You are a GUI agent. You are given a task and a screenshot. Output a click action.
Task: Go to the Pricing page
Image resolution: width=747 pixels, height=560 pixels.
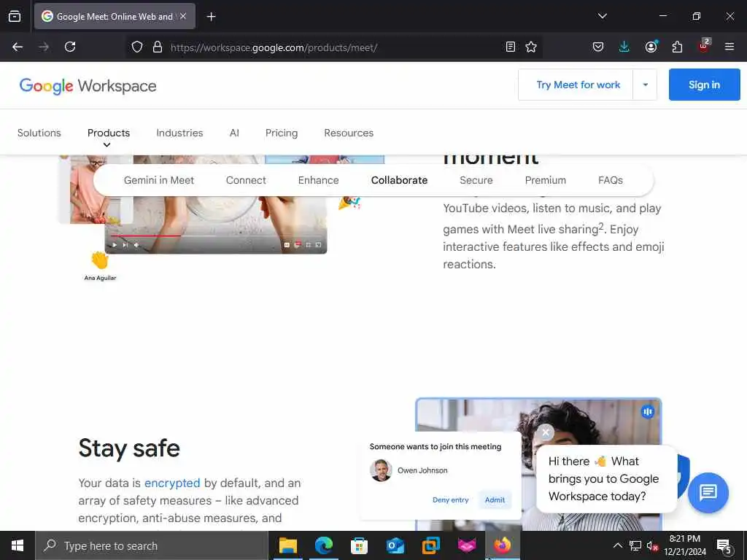pos(282,133)
